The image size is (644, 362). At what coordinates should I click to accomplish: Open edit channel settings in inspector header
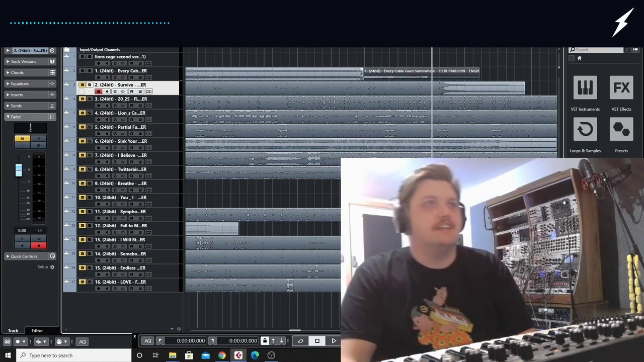(52, 50)
